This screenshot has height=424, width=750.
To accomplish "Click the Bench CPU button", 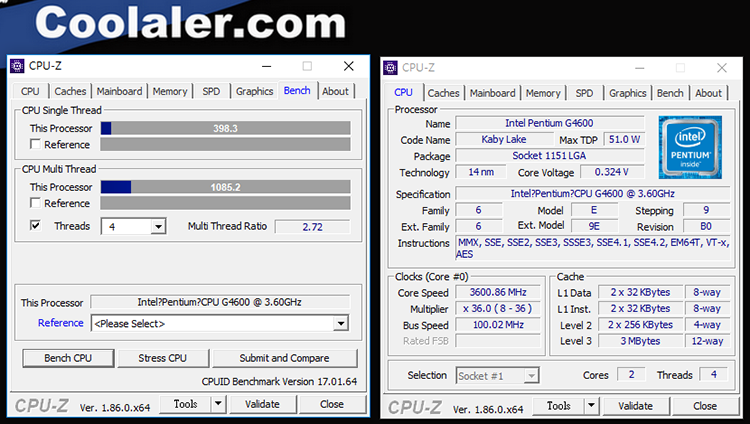I will 68,358.
